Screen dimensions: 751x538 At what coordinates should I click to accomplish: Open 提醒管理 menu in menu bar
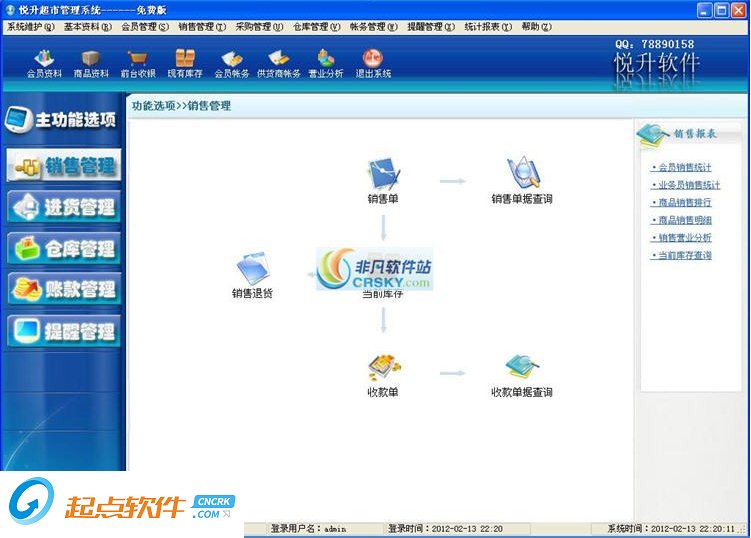coord(431,27)
